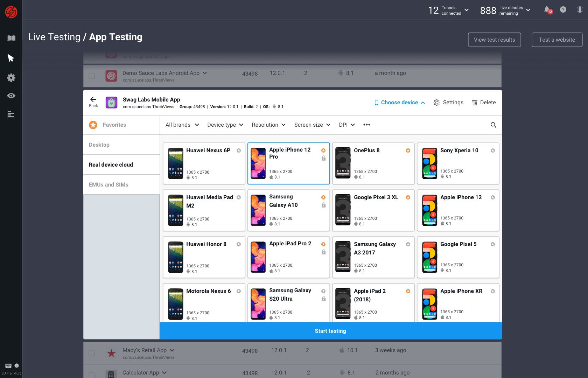Select the Huawei Media Pad M2 thumbnail
Screen dimensions: 588x378
click(x=176, y=210)
